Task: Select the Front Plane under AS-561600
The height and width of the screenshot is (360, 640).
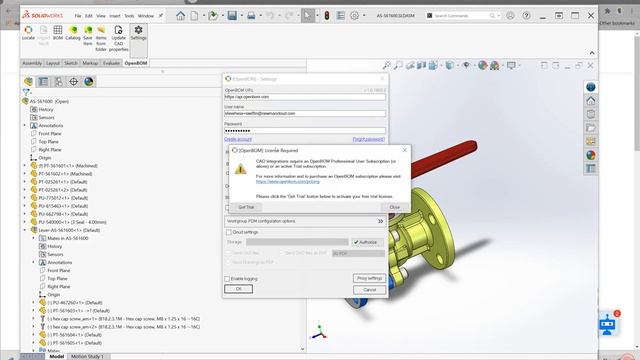Action: tap(50, 134)
